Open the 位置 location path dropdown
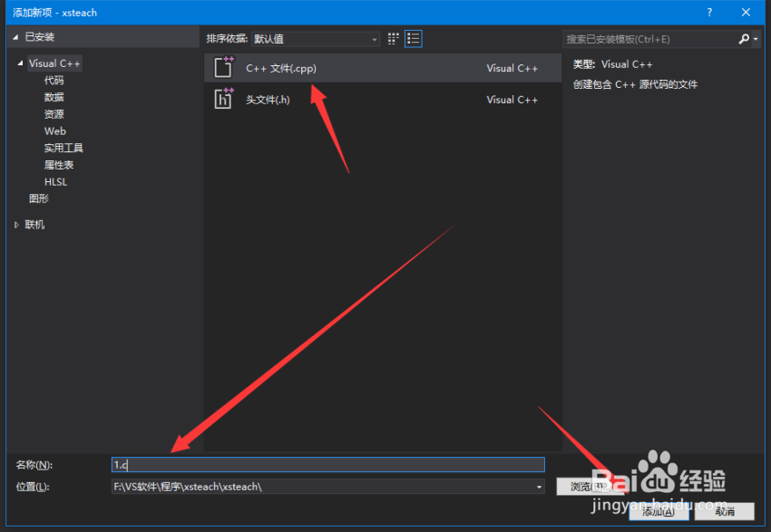This screenshot has width=771, height=532. coord(539,487)
